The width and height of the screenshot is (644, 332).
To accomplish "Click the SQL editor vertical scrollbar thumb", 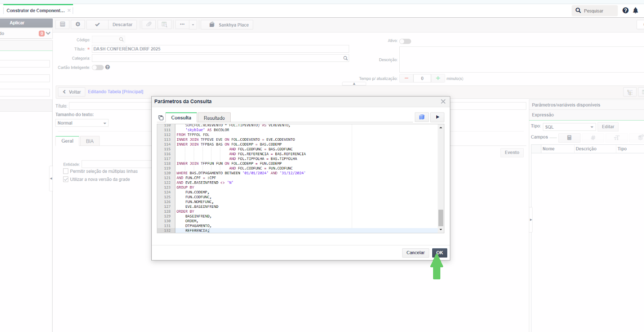I will pyautogui.click(x=441, y=218).
